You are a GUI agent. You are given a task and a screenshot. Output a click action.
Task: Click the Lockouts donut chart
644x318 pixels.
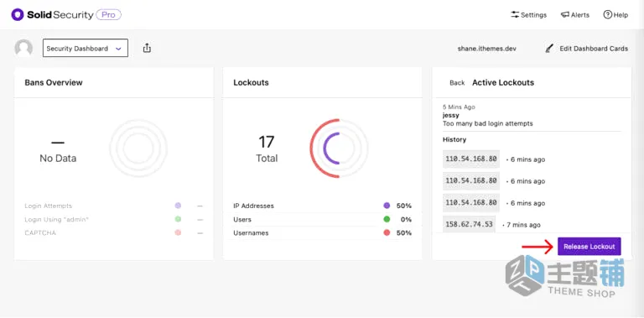[x=339, y=149]
